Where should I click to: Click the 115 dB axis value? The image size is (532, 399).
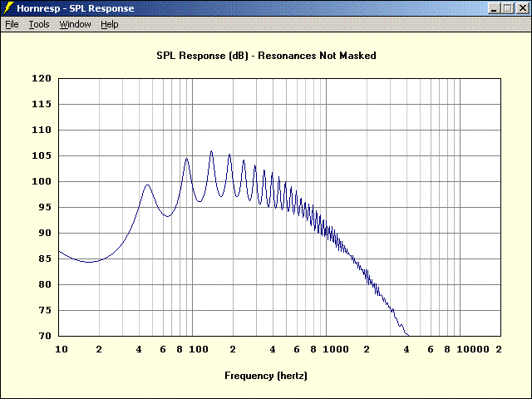42,104
